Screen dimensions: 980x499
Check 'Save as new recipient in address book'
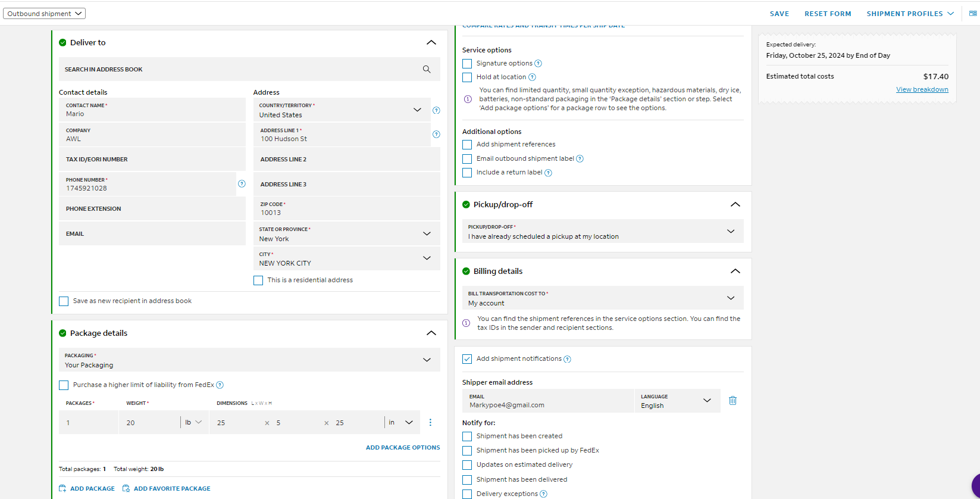point(64,301)
